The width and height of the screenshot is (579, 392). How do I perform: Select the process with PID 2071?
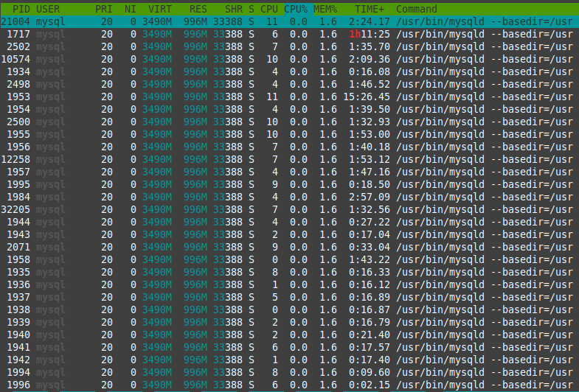[19, 247]
